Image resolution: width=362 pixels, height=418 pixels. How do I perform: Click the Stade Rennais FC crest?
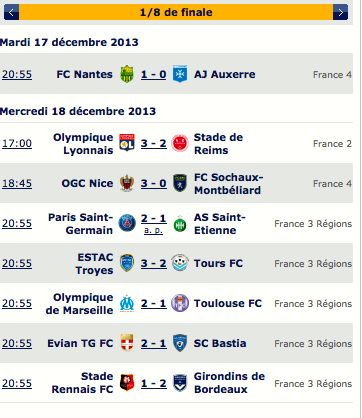[127, 383]
